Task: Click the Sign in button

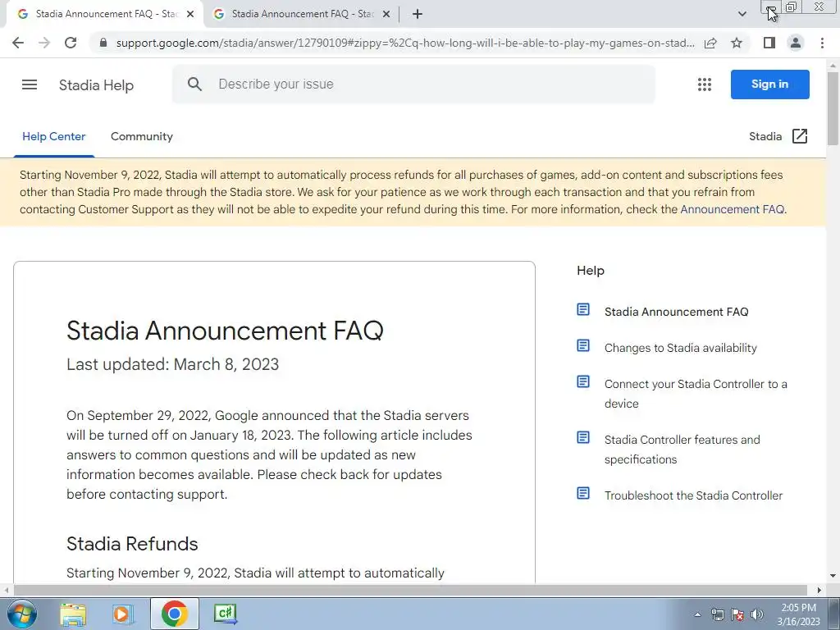Action: (x=769, y=84)
